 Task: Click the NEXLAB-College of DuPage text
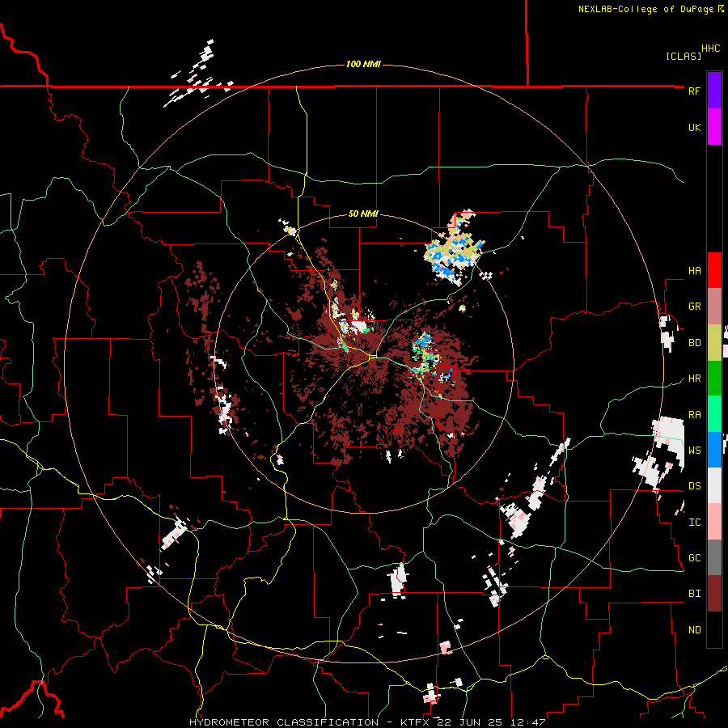pos(645,9)
